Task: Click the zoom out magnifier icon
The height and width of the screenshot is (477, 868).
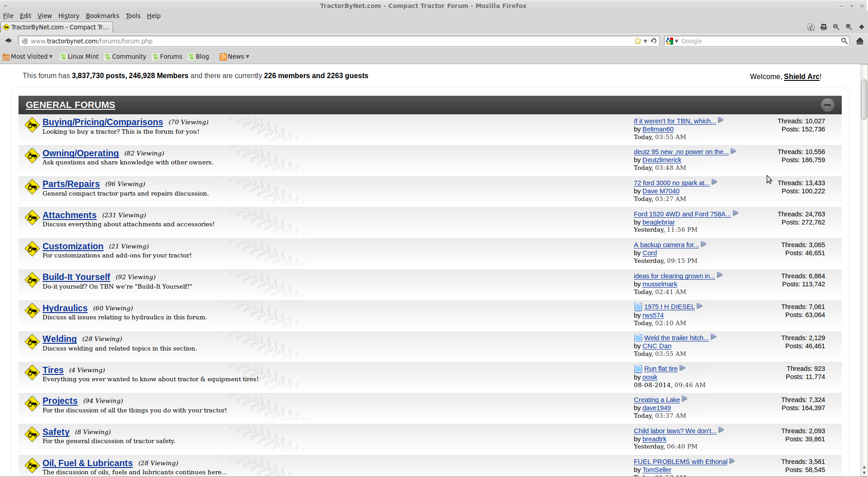Action: point(836,27)
